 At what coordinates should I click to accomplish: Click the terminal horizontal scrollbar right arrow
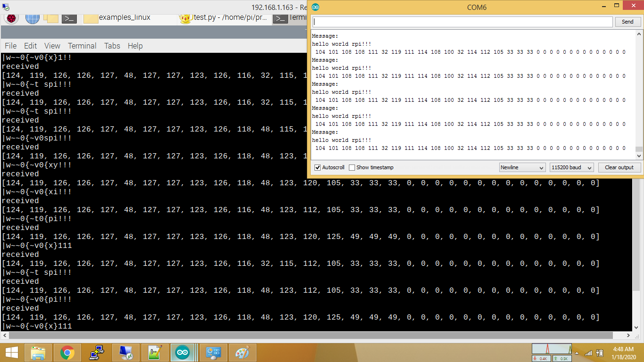(628, 335)
